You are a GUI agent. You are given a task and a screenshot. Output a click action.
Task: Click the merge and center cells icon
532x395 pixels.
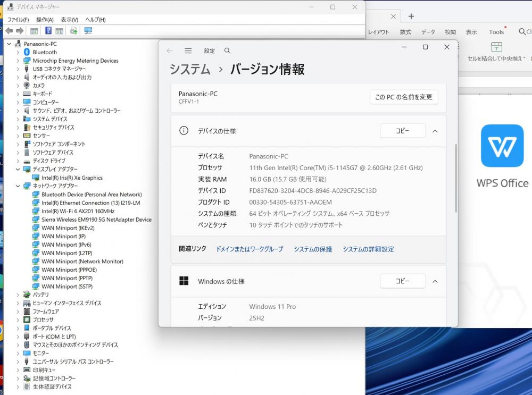point(496,47)
